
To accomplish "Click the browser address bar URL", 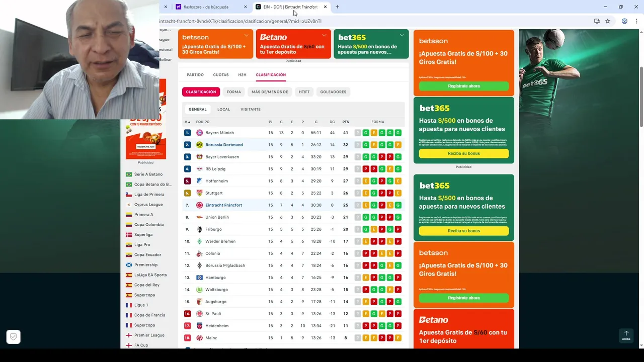I will pos(240,21).
